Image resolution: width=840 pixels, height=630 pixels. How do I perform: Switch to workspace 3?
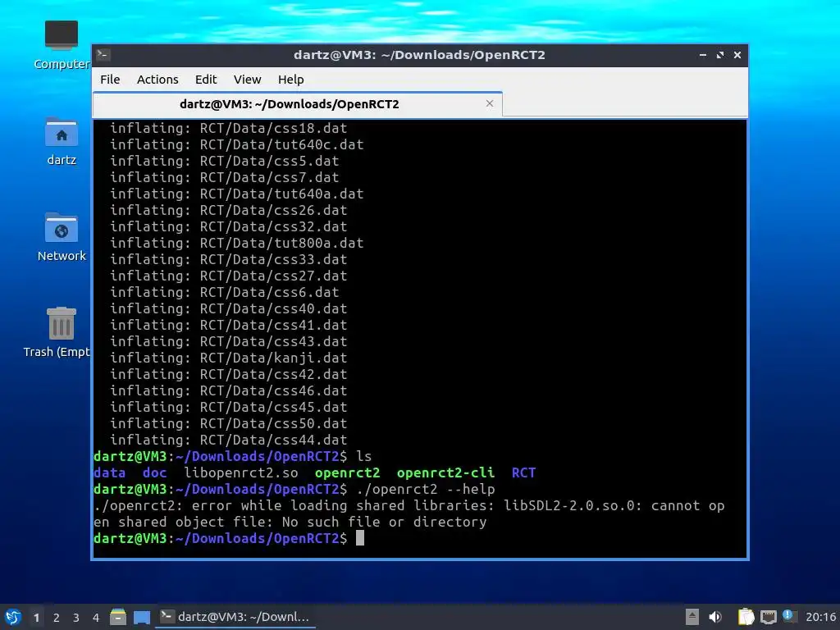76,618
